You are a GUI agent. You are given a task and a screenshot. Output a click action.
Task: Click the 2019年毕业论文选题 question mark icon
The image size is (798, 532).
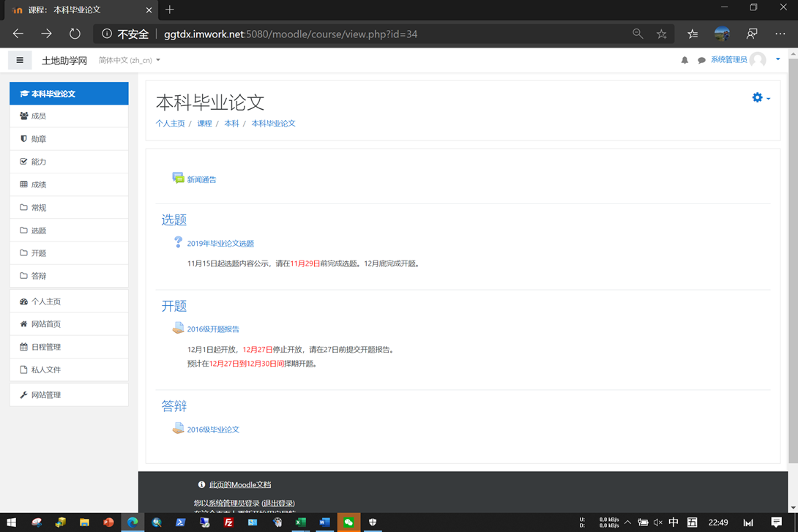point(178,242)
